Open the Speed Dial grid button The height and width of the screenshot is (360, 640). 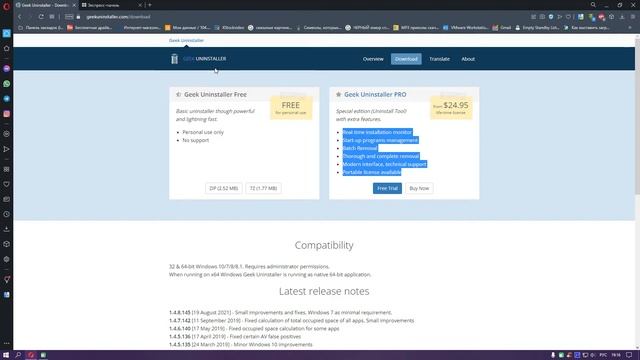tap(52, 17)
